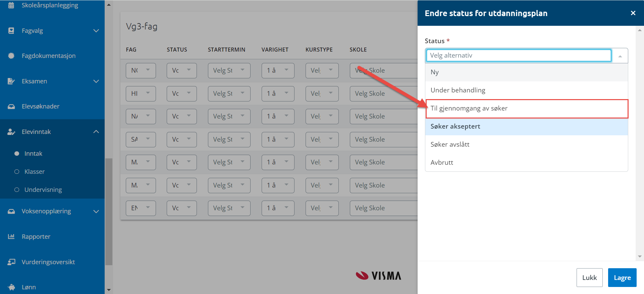Click the Eksamen pencil icon

tap(11, 81)
